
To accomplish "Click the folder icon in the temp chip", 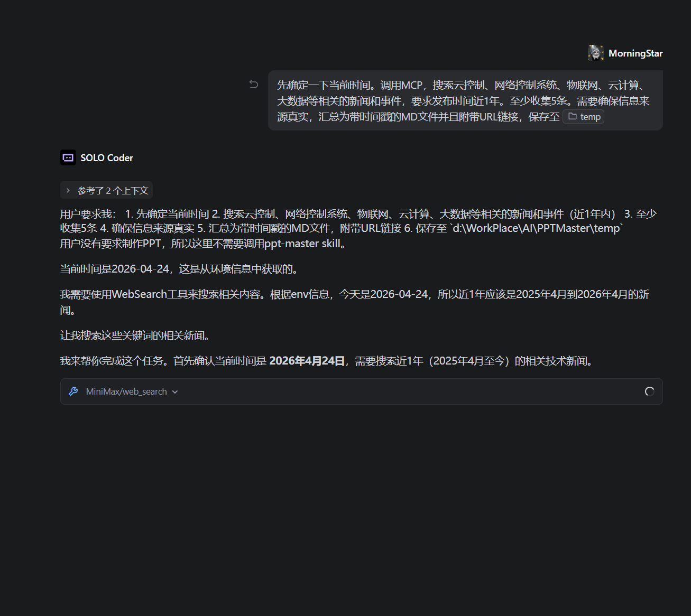I will [x=572, y=116].
